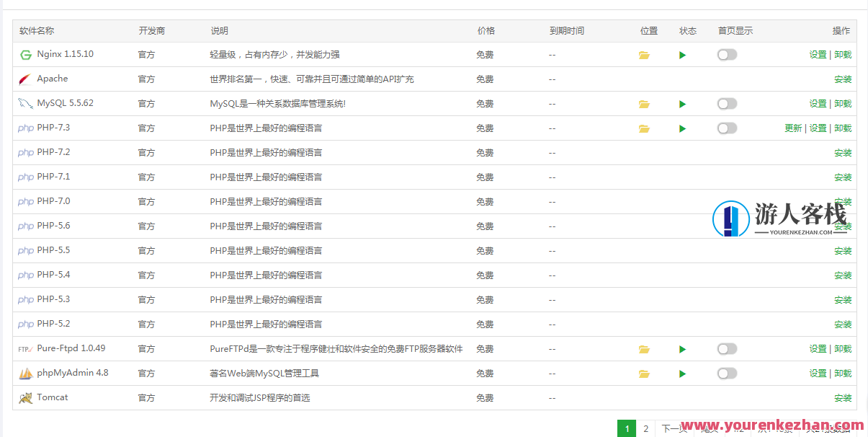Open phpMyAdmin install folder location
The width and height of the screenshot is (868, 437).
(644, 374)
